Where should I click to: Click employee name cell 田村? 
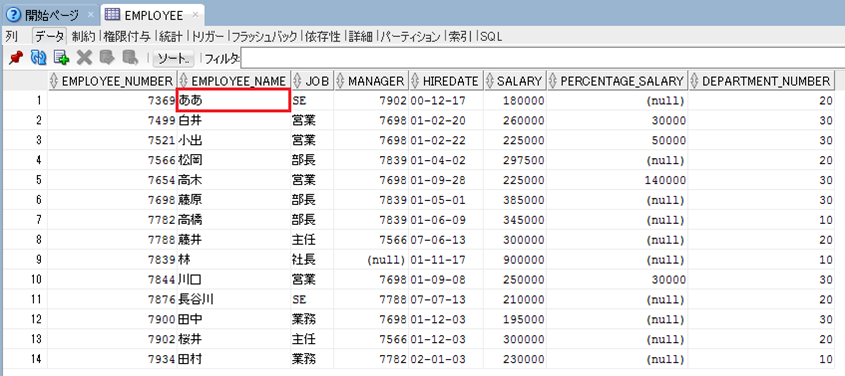[x=234, y=359]
